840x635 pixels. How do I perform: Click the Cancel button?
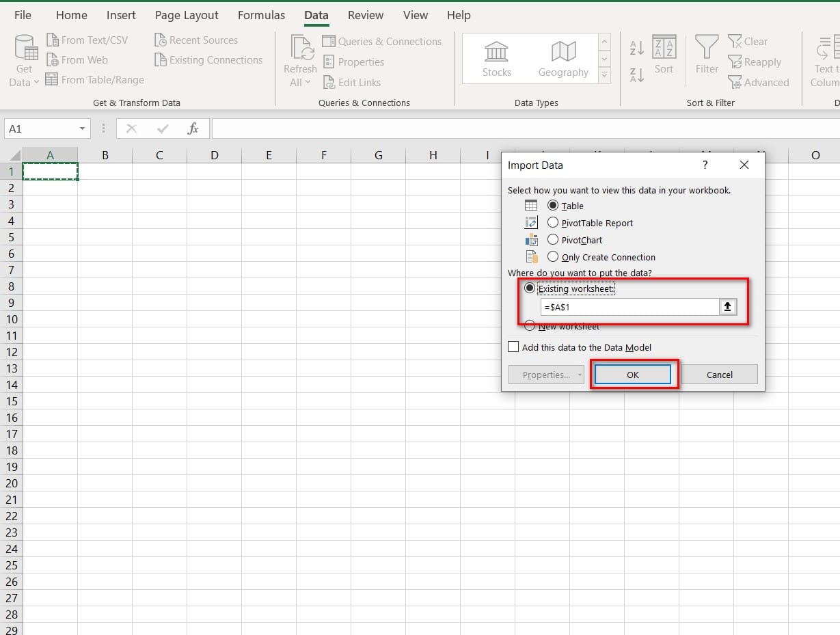pos(719,375)
